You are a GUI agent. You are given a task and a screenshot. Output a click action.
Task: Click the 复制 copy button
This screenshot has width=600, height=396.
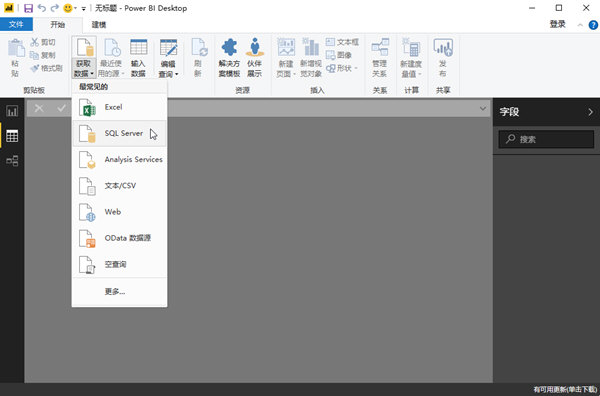coord(43,55)
